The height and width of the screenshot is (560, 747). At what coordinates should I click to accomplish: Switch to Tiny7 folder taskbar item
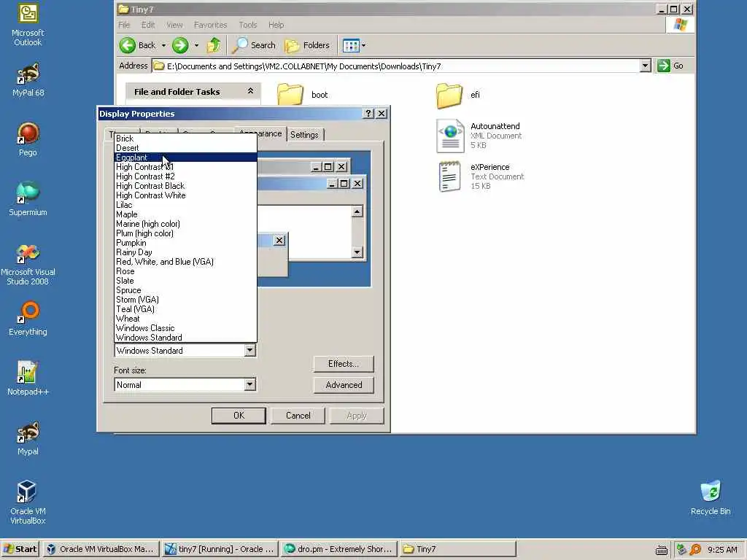(x=458, y=549)
